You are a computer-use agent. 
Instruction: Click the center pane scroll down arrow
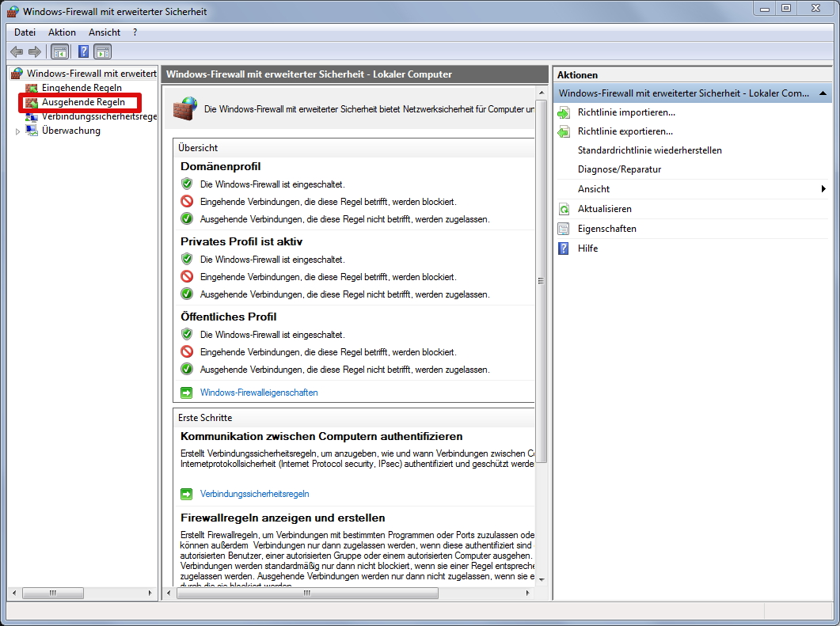click(541, 579)
